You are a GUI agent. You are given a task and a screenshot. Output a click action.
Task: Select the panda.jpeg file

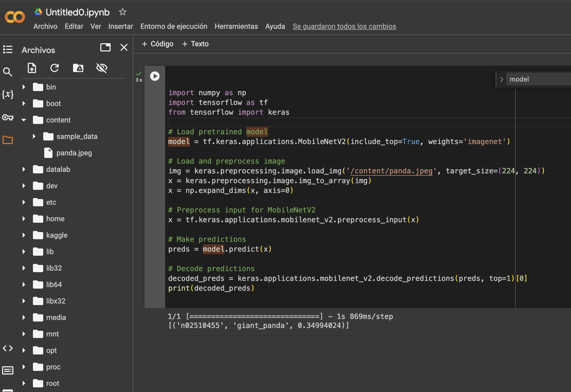(74, 153)
